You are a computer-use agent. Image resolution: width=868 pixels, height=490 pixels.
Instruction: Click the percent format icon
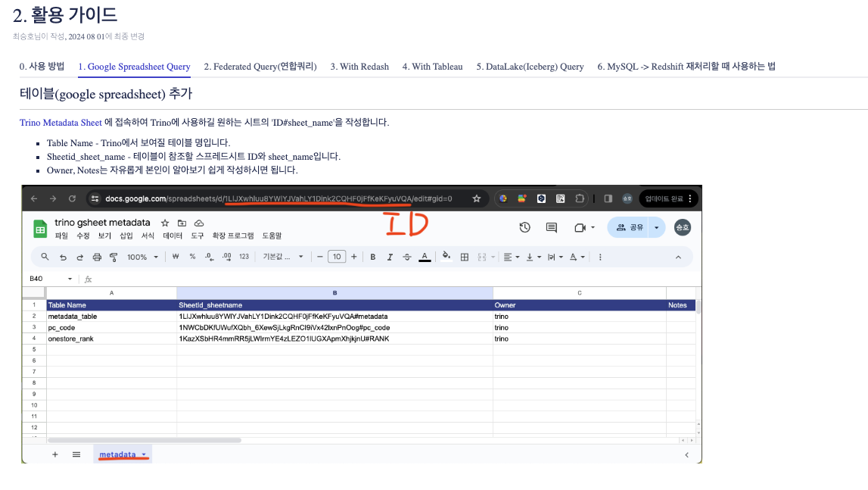point(192,257)
